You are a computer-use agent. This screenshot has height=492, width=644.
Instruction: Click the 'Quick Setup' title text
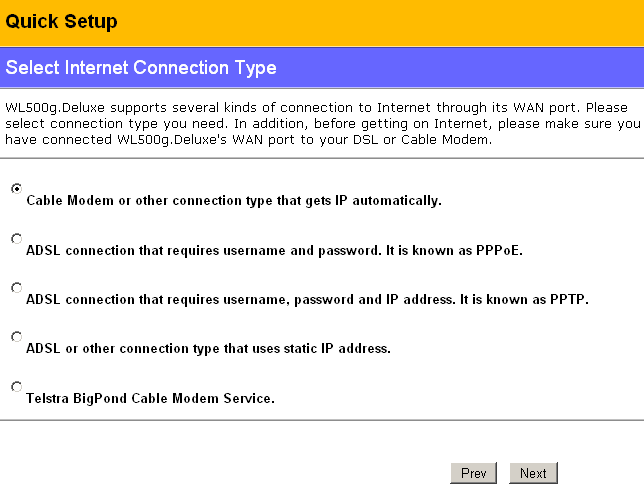pyautogui.click(x=61, y=21)
